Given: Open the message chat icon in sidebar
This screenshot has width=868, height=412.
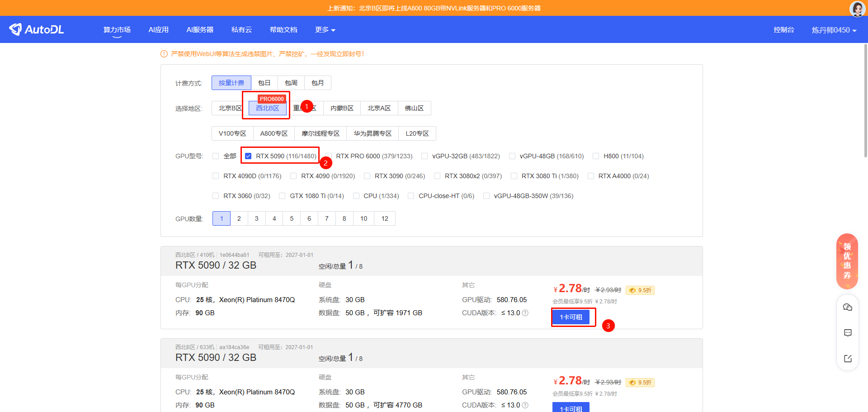Looking at the screenshot, I should coord(848,333).
